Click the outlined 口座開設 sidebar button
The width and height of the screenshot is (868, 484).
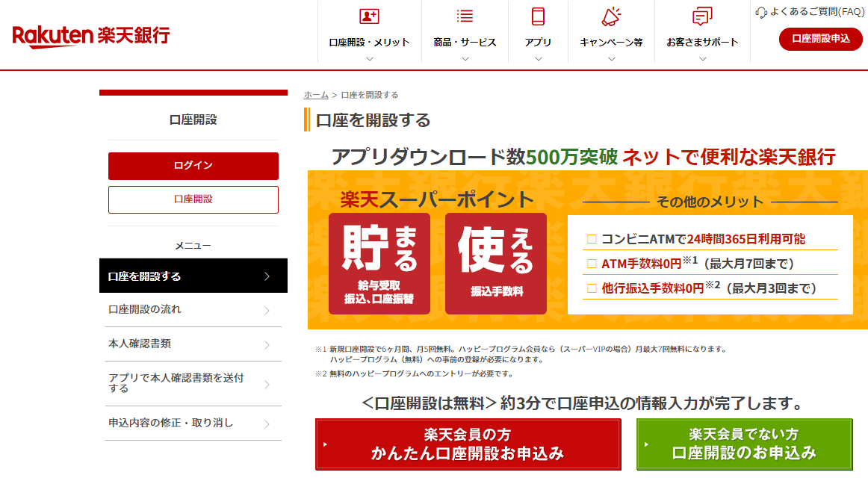pyautogui.click(x=193, y=199)
